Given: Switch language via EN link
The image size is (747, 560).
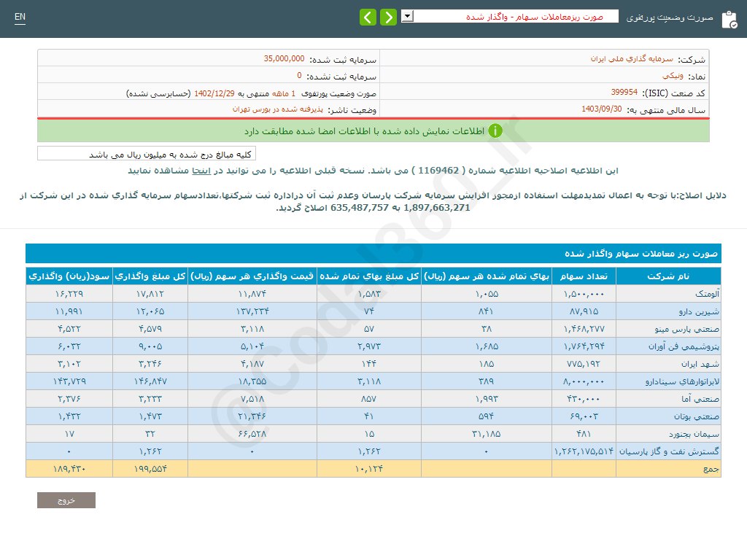Looking at the screenshot, I should (20, 17).
